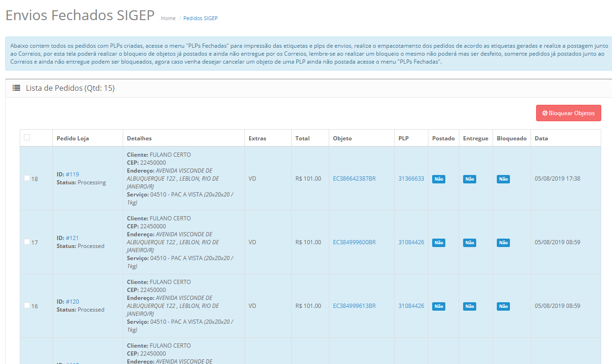Check the checkbox for row 18
The image size is (612, 364).
tap(27, 178)
